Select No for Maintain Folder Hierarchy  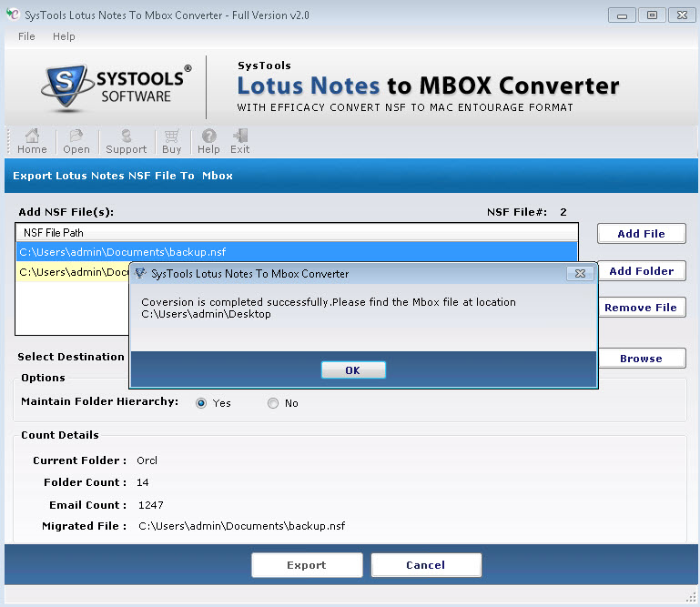coord(273,403)
